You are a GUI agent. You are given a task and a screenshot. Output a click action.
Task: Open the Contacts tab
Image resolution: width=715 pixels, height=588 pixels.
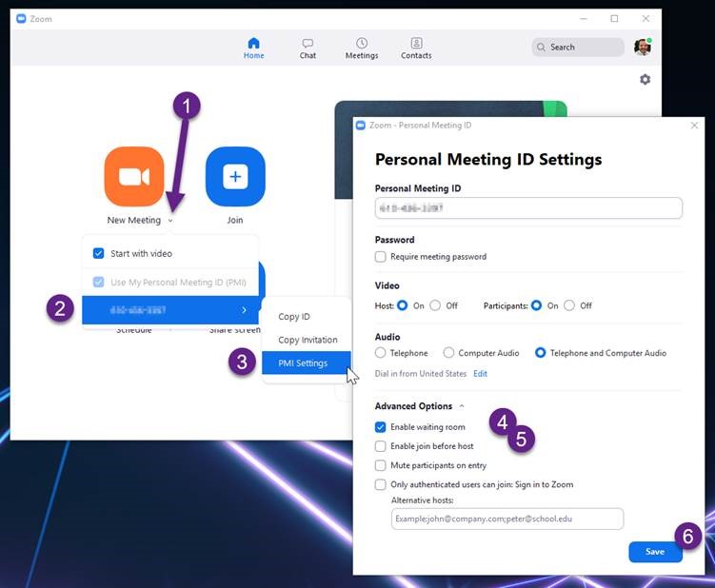coord(416,49)
